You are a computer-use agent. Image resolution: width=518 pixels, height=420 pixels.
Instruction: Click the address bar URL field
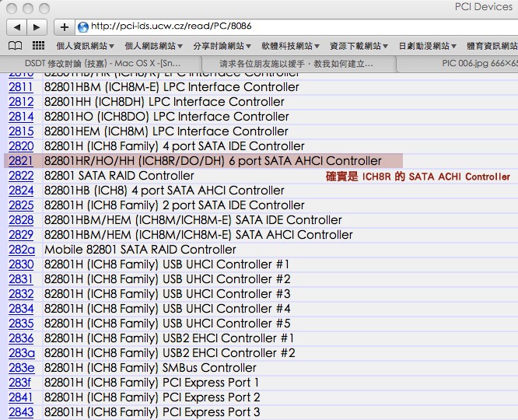pyautogui.click(x=297, y=26)
